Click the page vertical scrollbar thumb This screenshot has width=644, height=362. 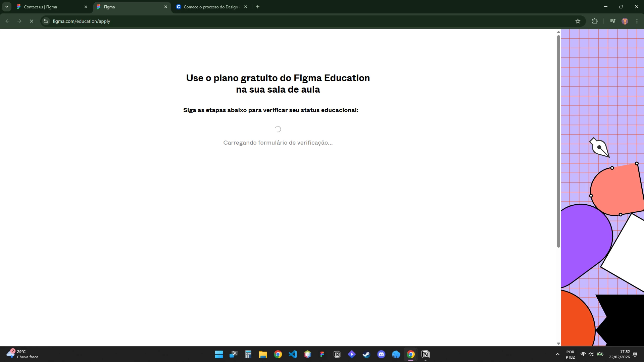pyautogui.click(x=558, y=141)
